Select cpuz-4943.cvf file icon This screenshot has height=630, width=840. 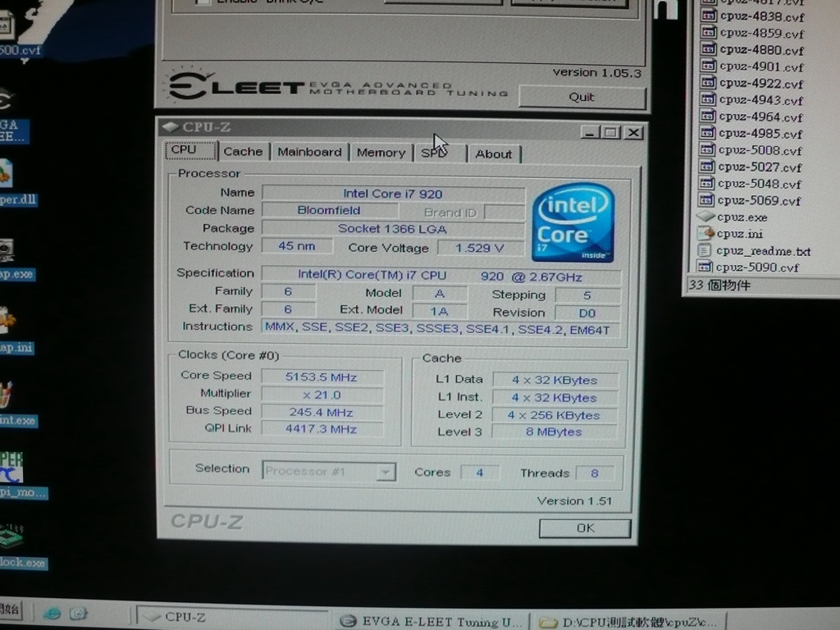[708, 99]
